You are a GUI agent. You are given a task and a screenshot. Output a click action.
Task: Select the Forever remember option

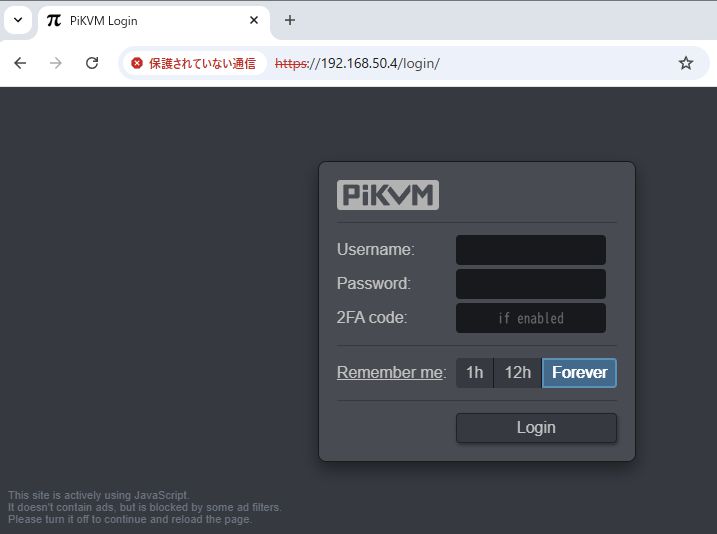pyautogui.click(x=579, y=373)
